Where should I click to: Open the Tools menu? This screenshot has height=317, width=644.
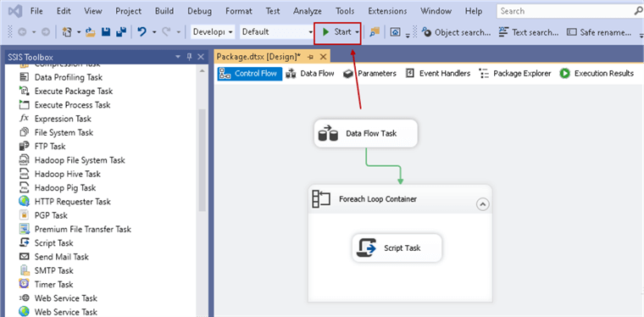(x=345, y=11)
